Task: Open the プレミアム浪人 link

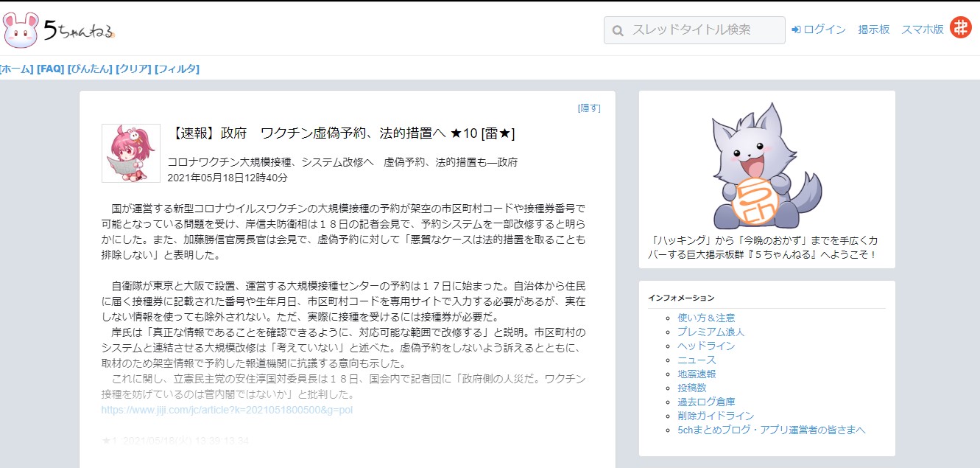Action: point(711,332)
